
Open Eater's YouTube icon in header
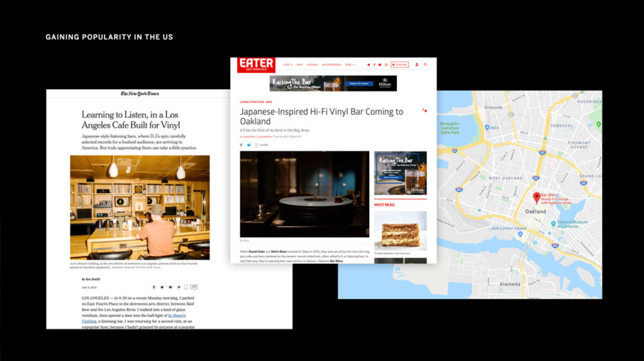pyautogui.click(x=380, y=65)
